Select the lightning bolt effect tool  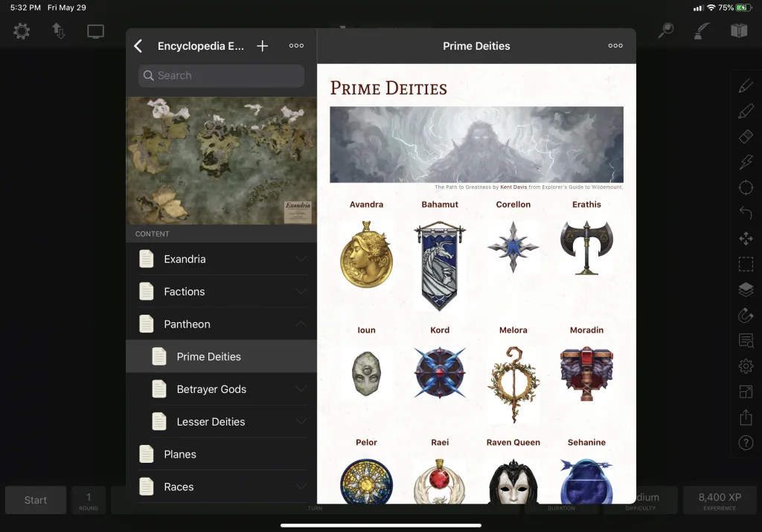746,161
